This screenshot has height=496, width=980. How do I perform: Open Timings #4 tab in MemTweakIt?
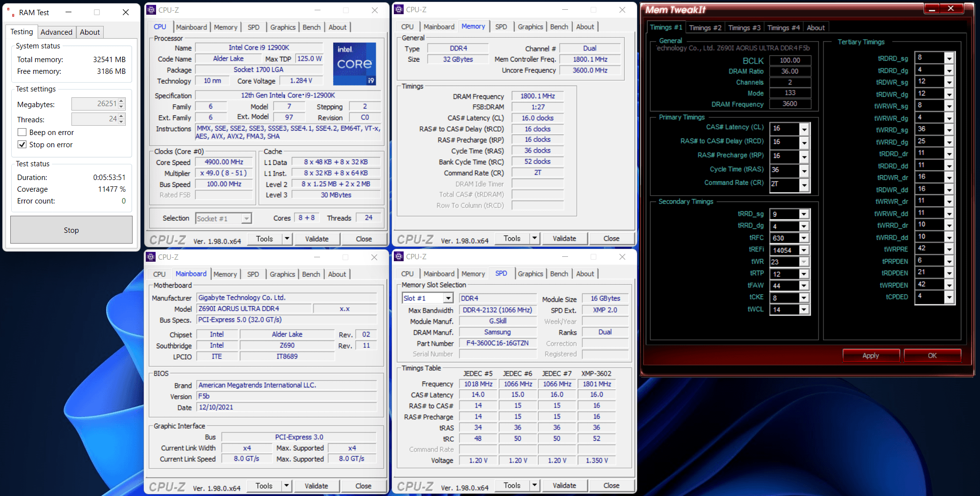point(783,28)
